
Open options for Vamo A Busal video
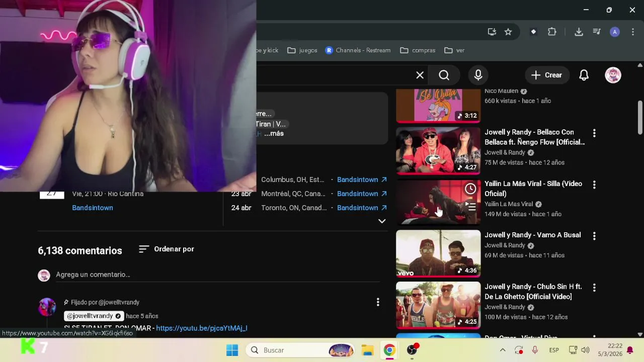(594, 236)
